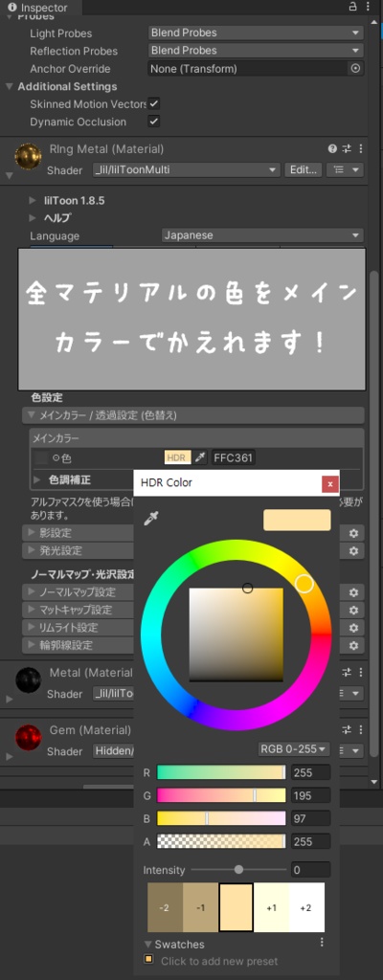Click the HDR main color swatch
The height and width of the screenshot is (980, 383).
pos(177,457)
